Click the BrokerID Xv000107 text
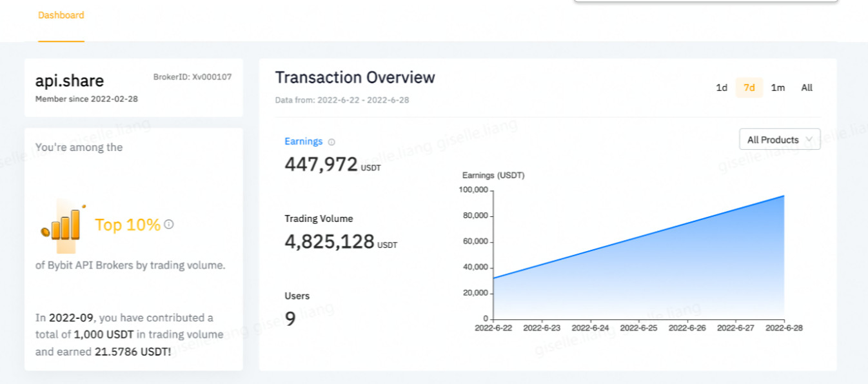The height and width of the screenshot is (384, 868). tap(192, 77)
